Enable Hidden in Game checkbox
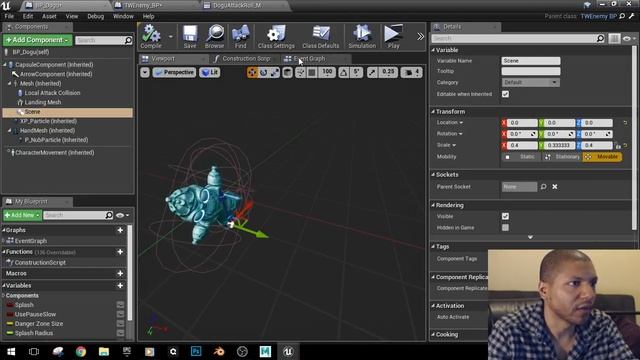Screen dimensions: 640x360 pos(505,227)
